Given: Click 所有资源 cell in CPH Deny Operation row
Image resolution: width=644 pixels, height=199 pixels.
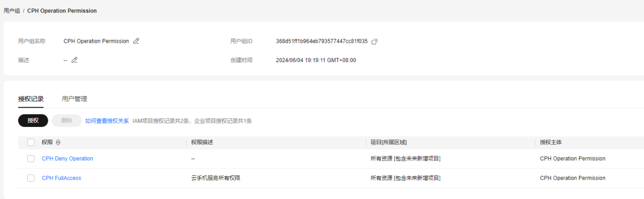Looking at the screenshot, I should [x=406, y=159].
